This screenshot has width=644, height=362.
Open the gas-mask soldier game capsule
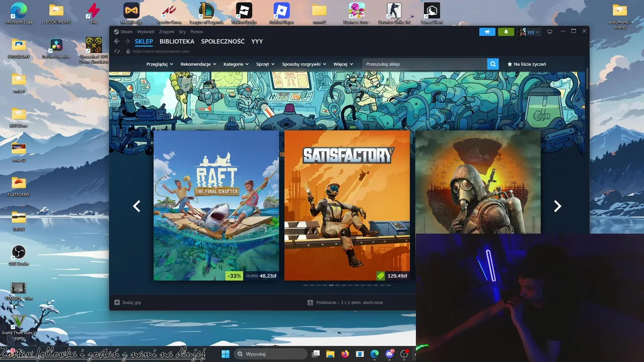pos(478,182)
